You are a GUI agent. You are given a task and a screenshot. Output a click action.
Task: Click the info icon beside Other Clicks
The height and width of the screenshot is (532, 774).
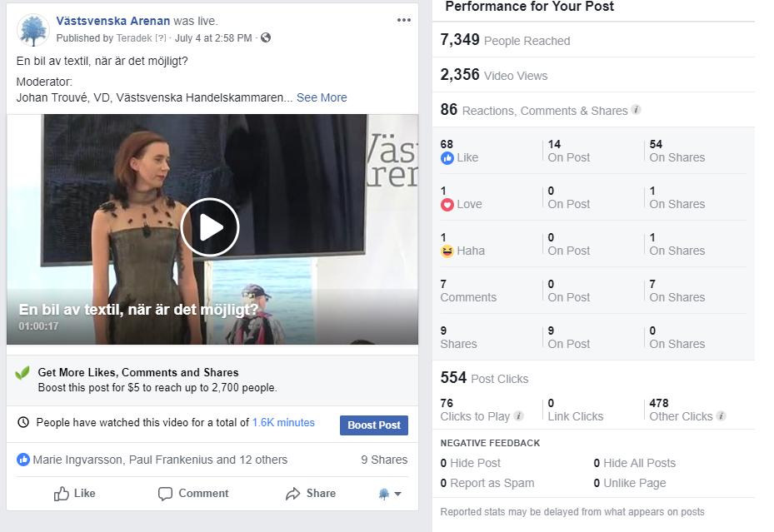coord(722,415)
